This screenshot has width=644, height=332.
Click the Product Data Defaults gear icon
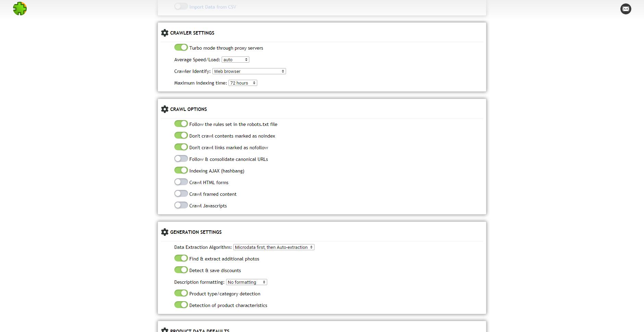[165, 330]
